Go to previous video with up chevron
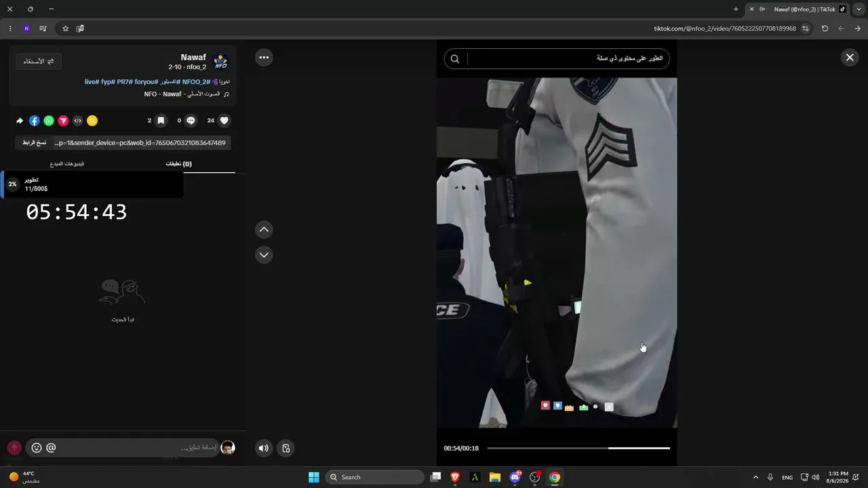The height and width of the screenshot is (488, 868). point(264,230)
